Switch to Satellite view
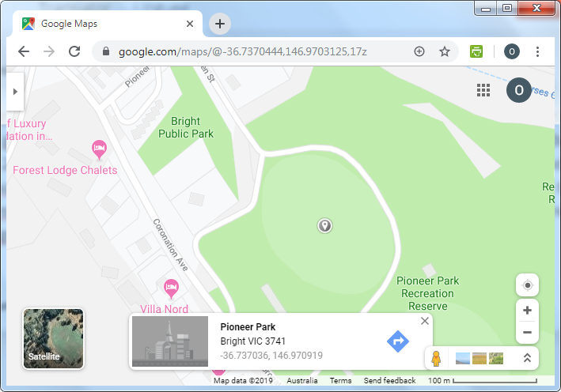This screenshot has height=392, width=561. pyautogui.click(x=53, y=339)
